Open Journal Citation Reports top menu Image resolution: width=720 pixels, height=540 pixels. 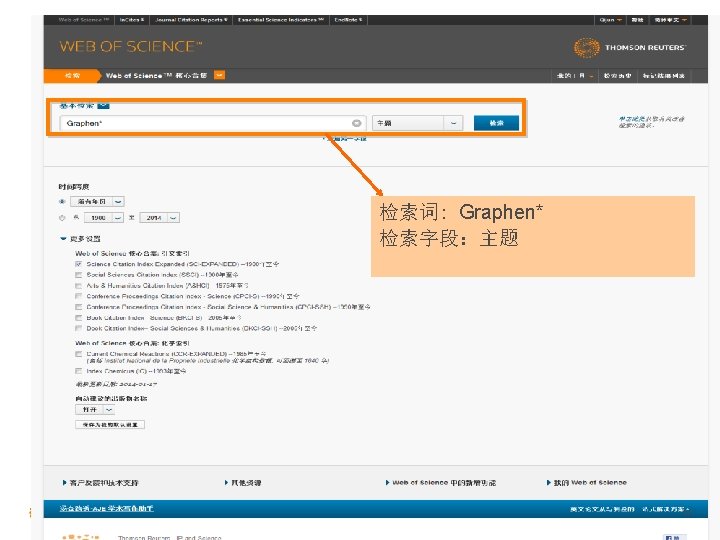pos(191,20)
